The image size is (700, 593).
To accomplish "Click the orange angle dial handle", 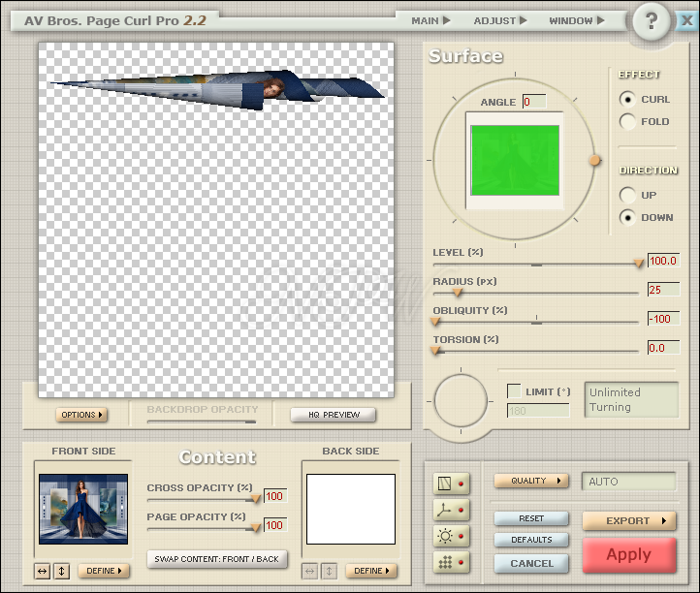I will click(594, 160).
